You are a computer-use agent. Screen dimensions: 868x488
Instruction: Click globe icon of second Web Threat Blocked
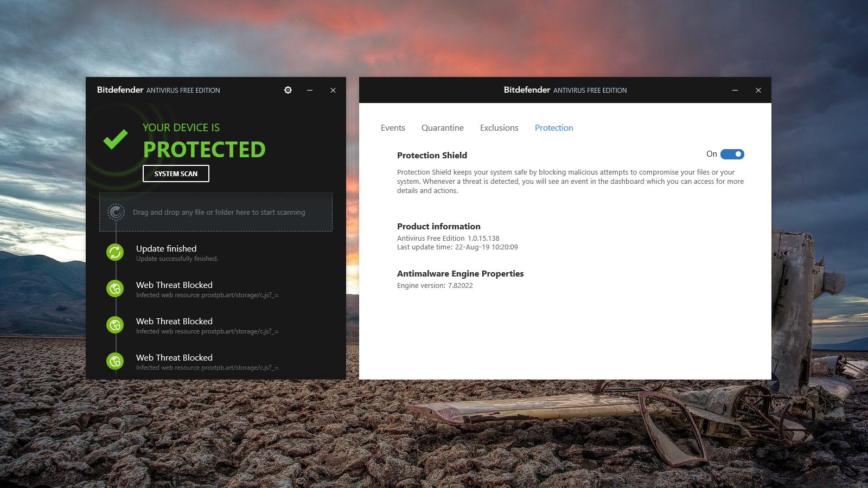coord(115,325)
